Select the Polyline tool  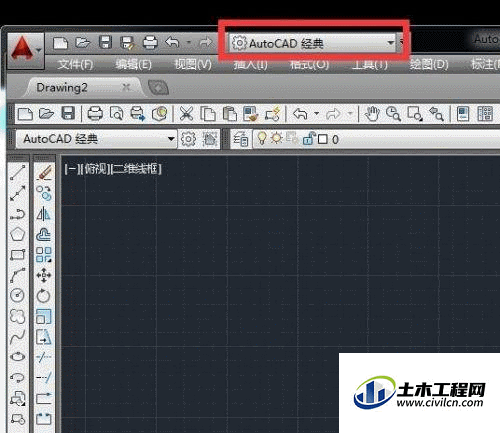tap(18, 214)
